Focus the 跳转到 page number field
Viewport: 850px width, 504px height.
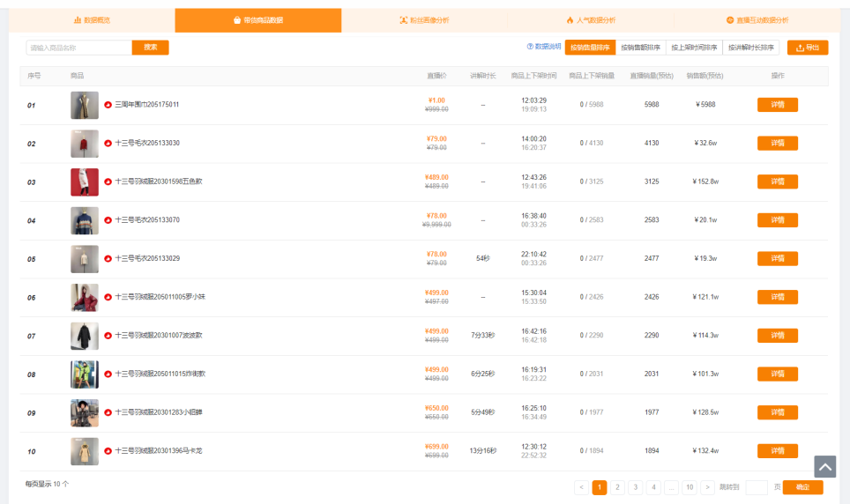(757, 487)
